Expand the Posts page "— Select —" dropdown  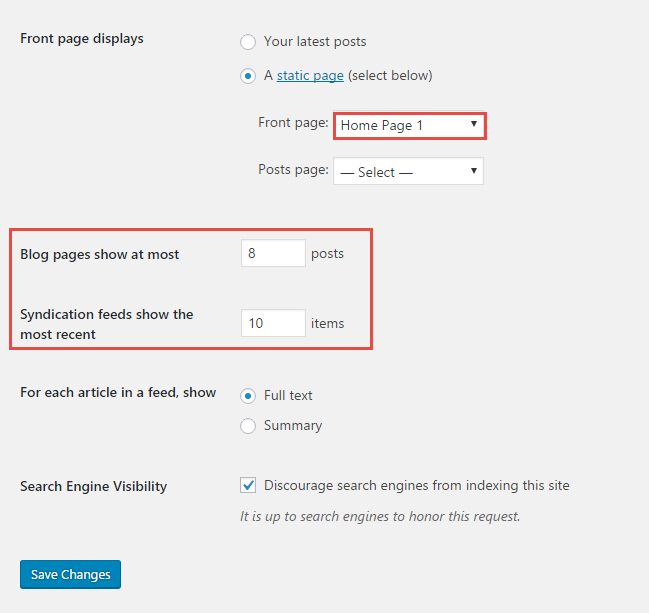point(409,171)
